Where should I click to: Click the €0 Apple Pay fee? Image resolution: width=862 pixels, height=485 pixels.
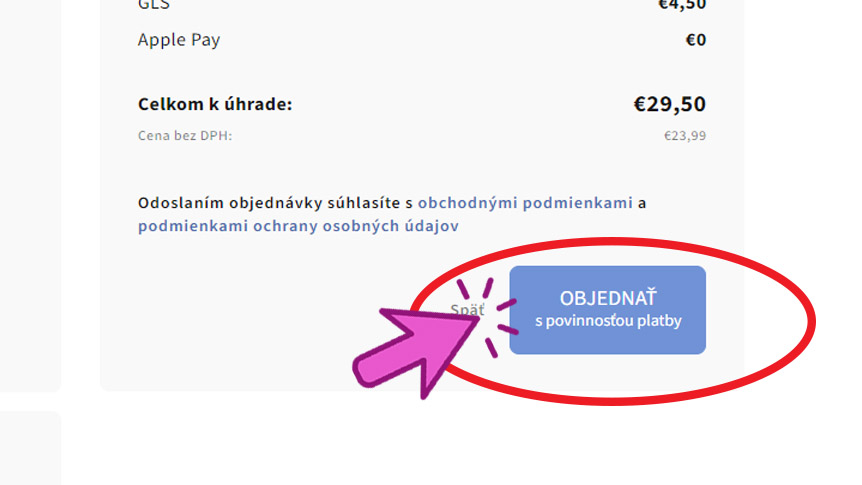click(x=695, y=40)
